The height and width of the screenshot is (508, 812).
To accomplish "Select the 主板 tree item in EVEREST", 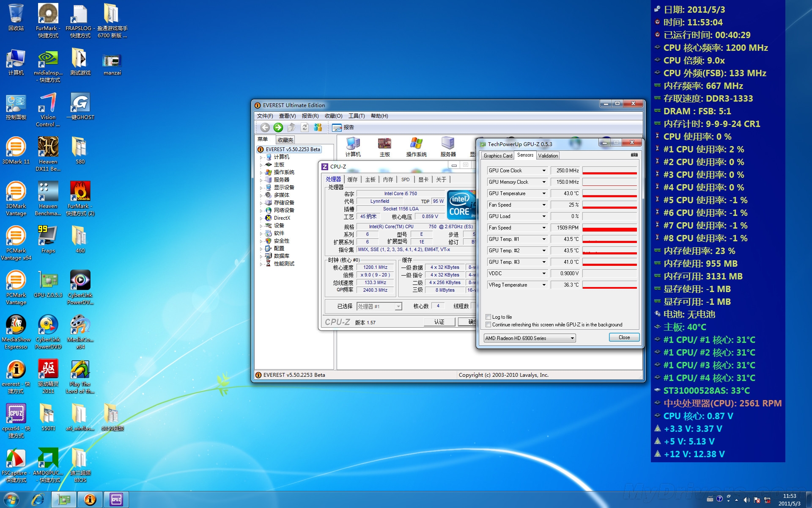I will (x=279, y=165).
